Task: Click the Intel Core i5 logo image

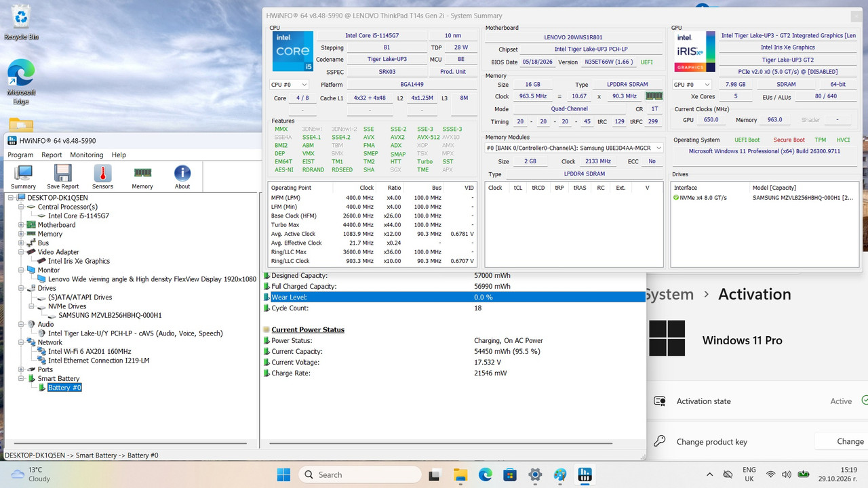Action: tap(293, 51)
